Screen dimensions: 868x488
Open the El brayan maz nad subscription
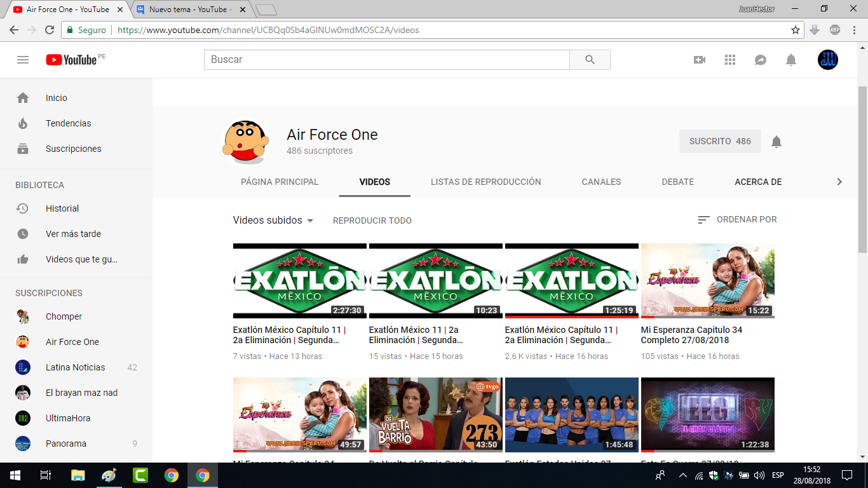click(x=76, y=393)
